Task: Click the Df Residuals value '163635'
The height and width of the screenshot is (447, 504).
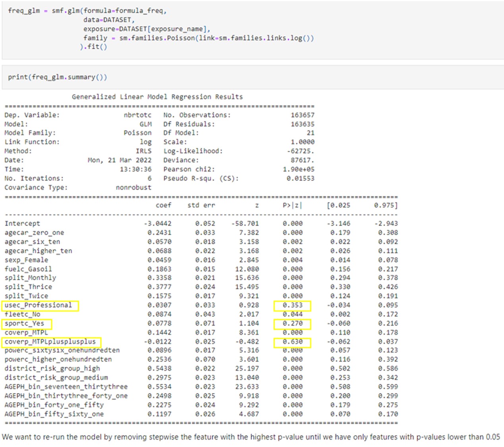Action: 302,124
